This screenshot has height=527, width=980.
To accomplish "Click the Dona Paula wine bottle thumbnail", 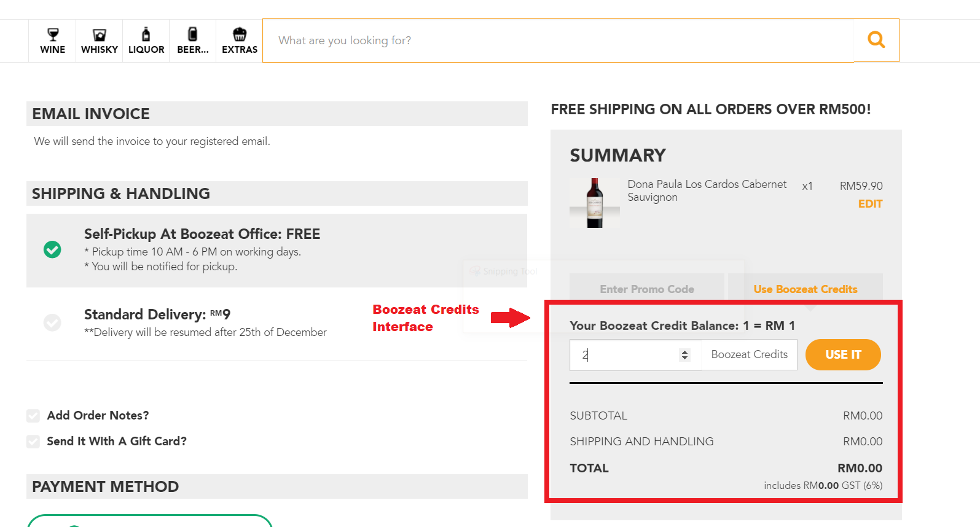I will coord(595,203).
